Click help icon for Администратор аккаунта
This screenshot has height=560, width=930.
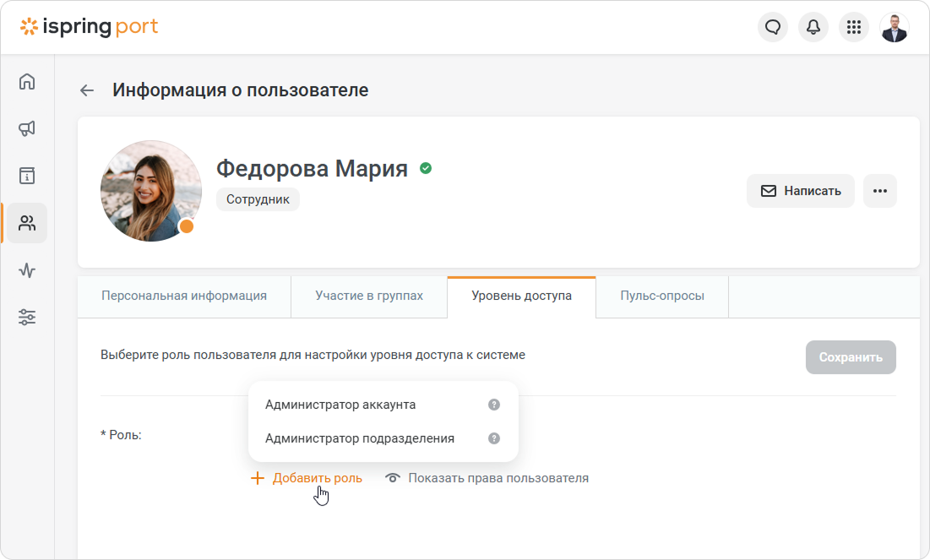[x=494, y=405]
